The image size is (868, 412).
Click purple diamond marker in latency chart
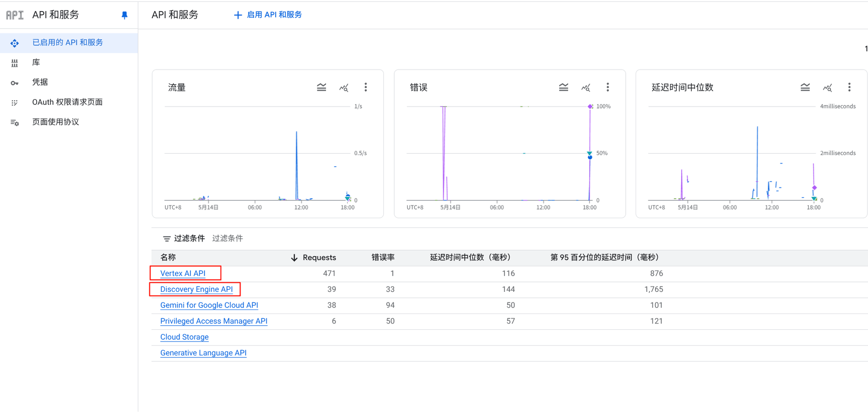[814, 187]
